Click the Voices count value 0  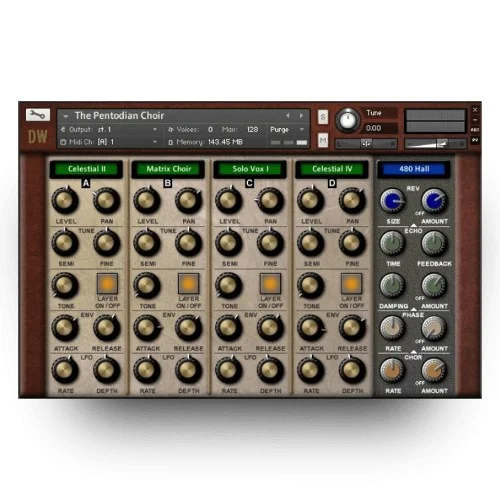pyautogui.click(x=210, y=129)
